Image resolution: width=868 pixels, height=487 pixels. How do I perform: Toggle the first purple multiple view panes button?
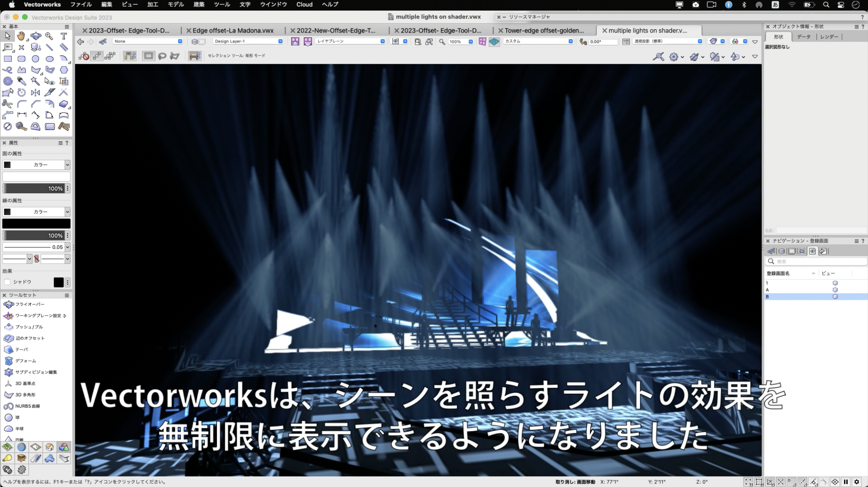click(295, 42)
